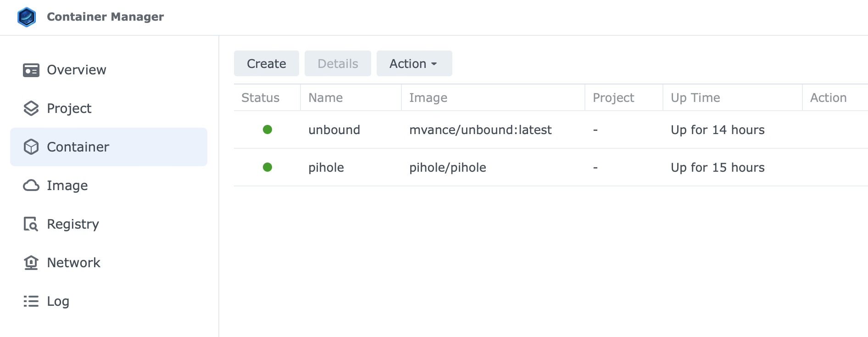Expand the Action dropdown menu
The height and width of the screenshot is (337, 868).
tap(414, 63)
